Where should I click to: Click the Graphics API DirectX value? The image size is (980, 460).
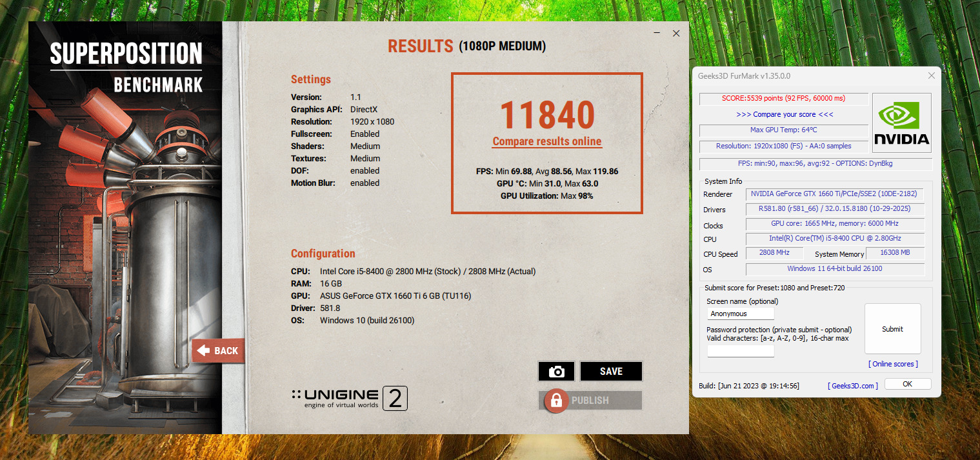364,110
